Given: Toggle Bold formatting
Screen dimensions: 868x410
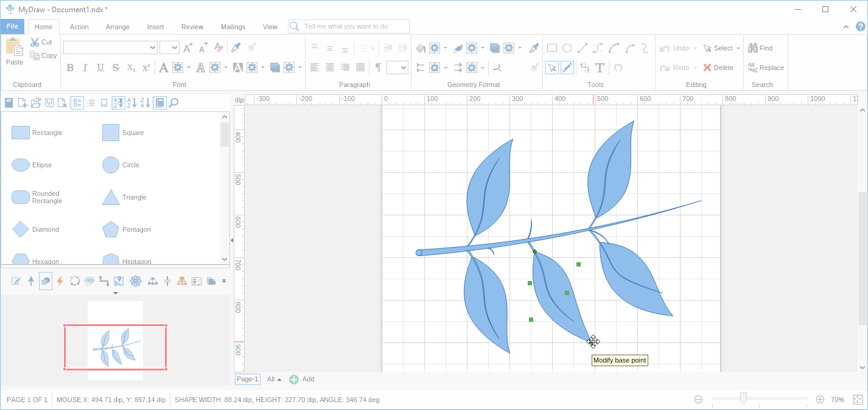Looking at the screenshot, I should [70, 68].
